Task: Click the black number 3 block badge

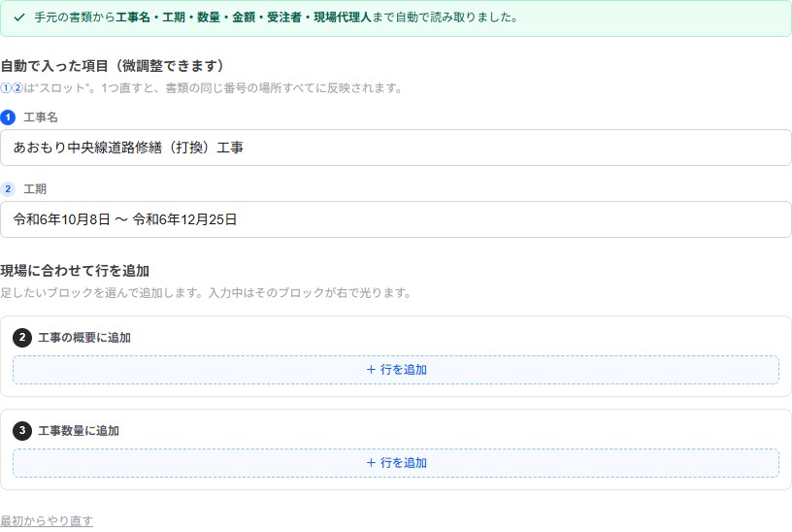Action: pos(22,430)
